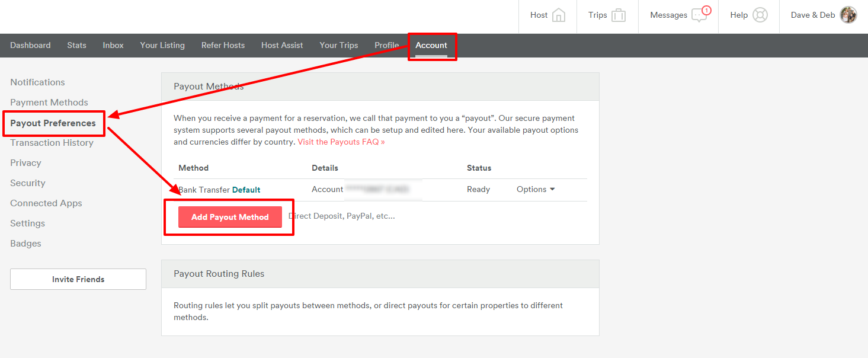
Task: Select the Inbox tab
Action: pos(113,45)
